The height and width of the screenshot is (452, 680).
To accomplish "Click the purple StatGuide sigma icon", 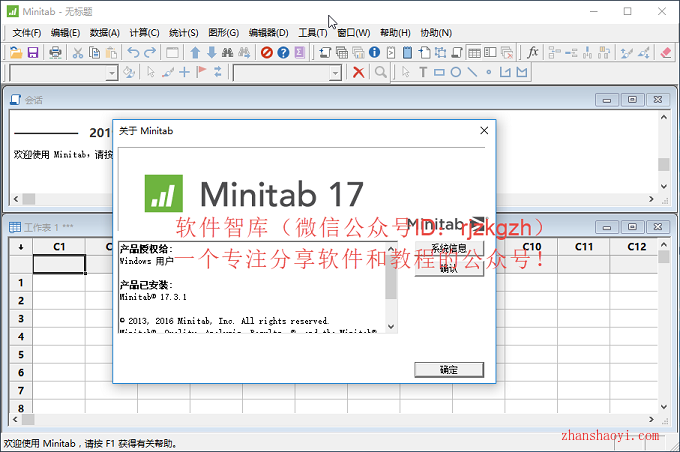I will [x=300, y=52].
